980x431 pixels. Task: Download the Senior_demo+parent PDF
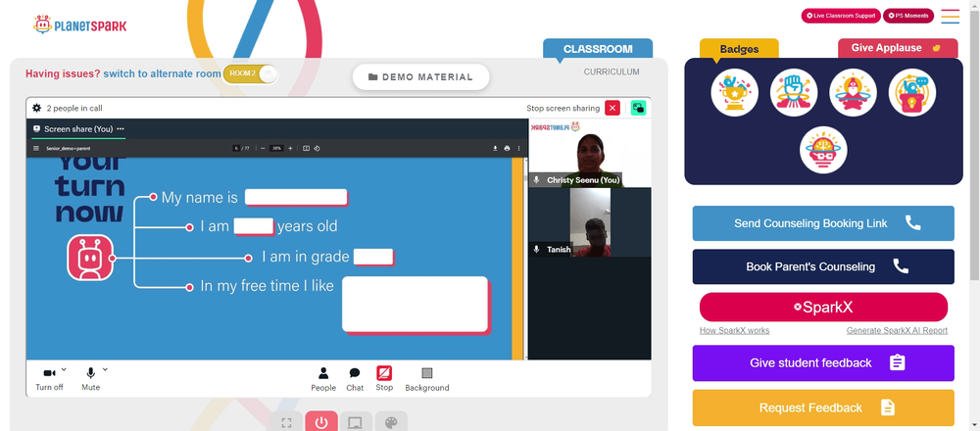495,149
